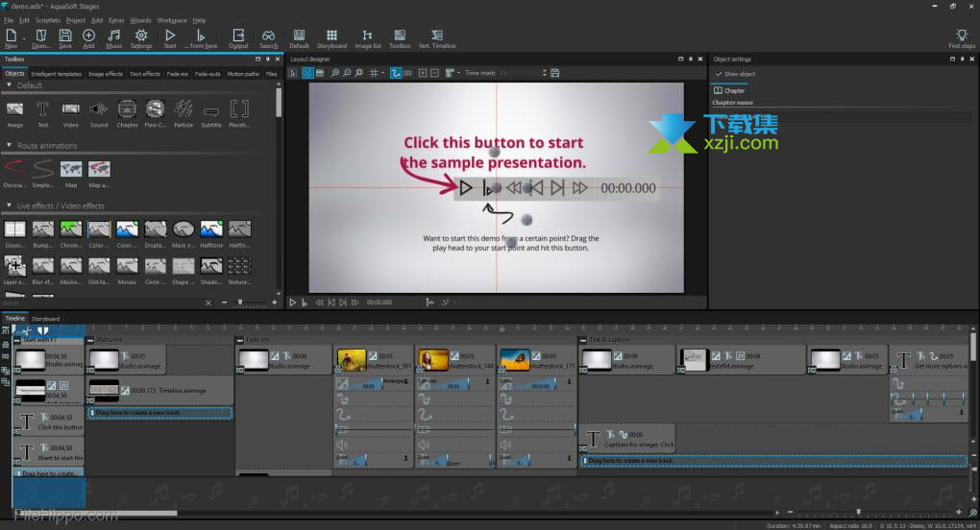The image size is (980, 530).
Task: Toggle the highlighted selection mode in Layout designer
Action: 307,73
